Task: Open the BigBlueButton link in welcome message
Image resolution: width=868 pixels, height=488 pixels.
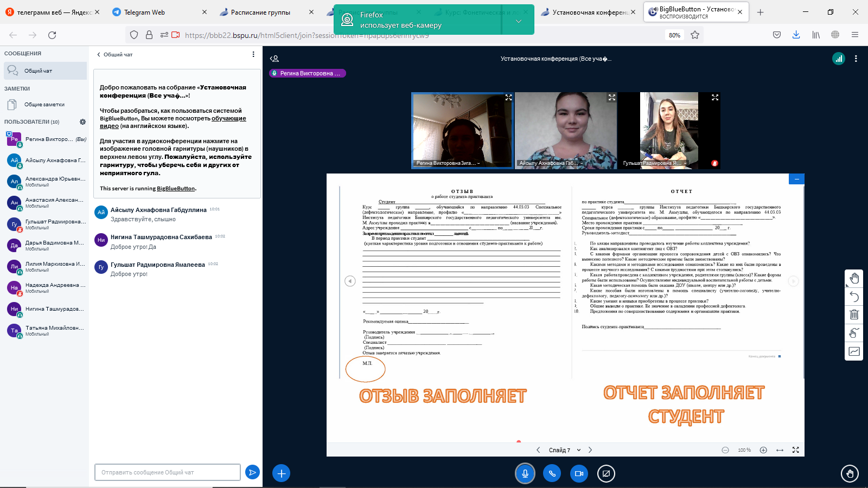Action: tap(176, 189)
